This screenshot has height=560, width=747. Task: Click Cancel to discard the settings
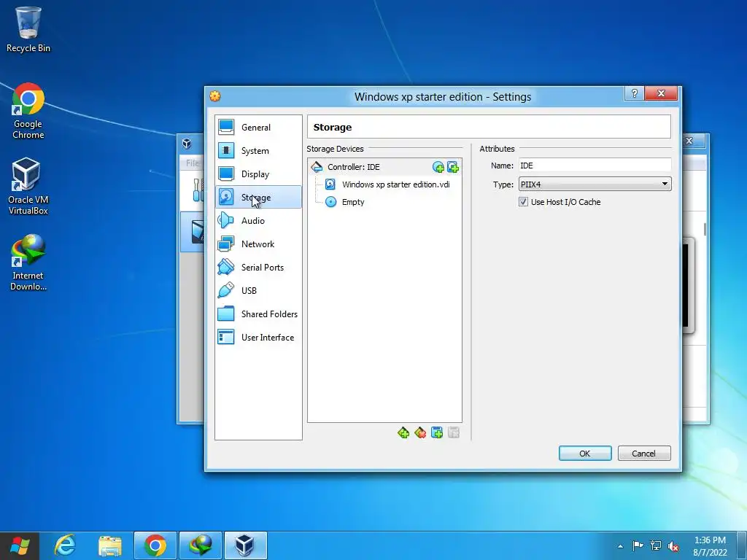click(643, 454)
